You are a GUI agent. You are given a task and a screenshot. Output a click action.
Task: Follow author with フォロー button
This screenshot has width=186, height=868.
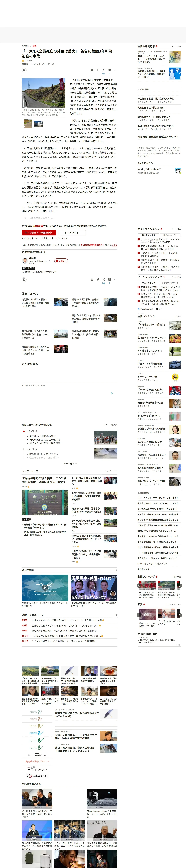pyautogui.click(x=61, y=261)
